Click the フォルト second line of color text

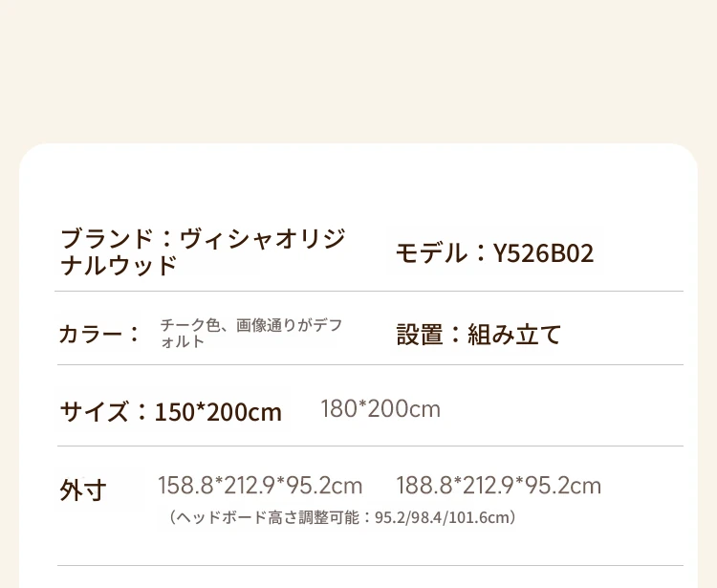pyautogui.click(x=182, y=341)
